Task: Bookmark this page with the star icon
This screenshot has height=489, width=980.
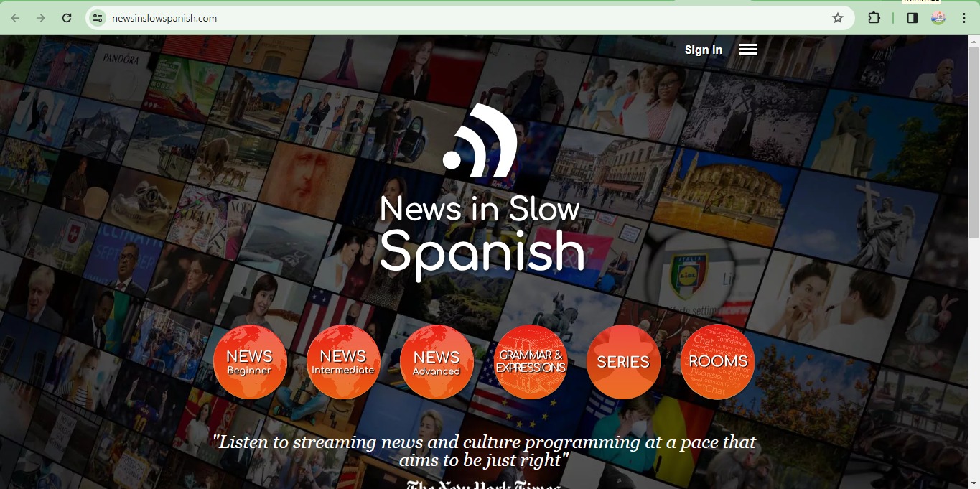Action: pos(838,18)
